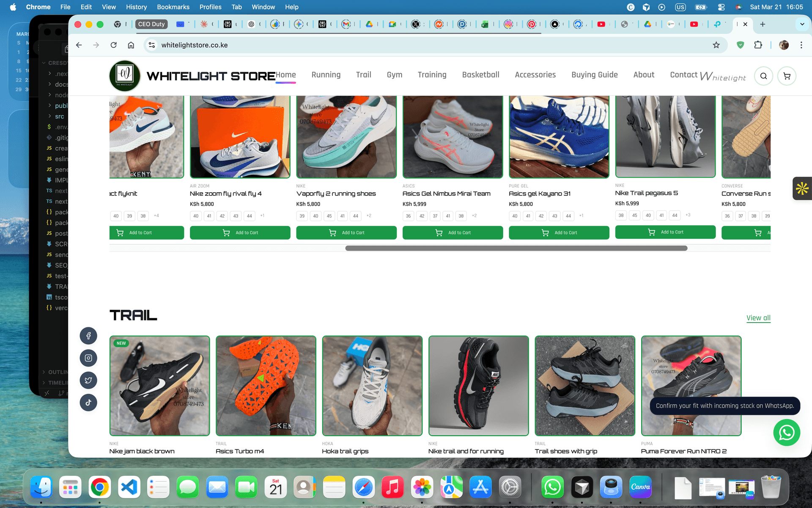Open System Settings from the Dock

coord(510,487)
